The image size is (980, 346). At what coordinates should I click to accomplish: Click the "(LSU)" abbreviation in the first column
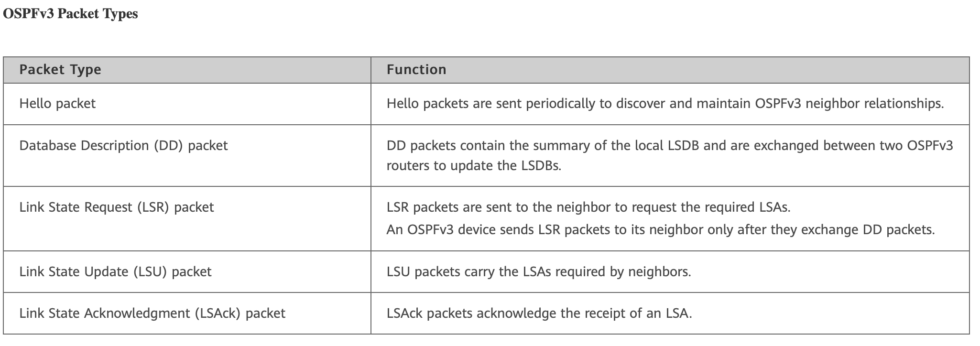click(x=150, y=271)
